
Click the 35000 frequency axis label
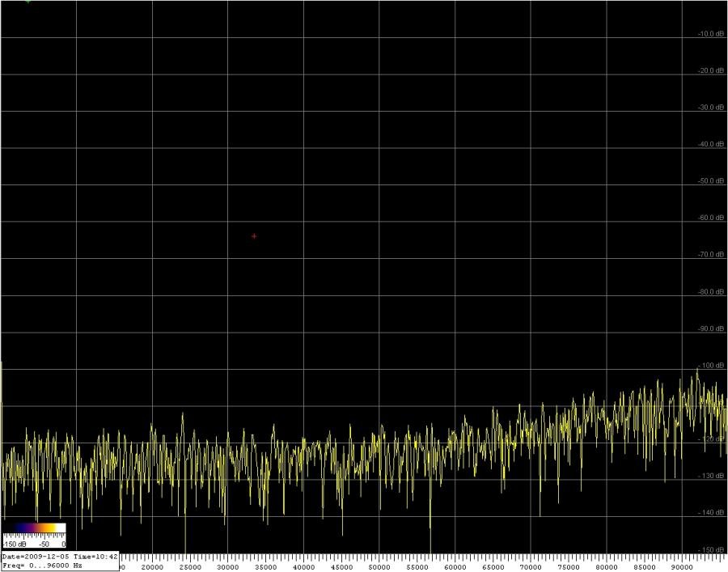point(266,567)
